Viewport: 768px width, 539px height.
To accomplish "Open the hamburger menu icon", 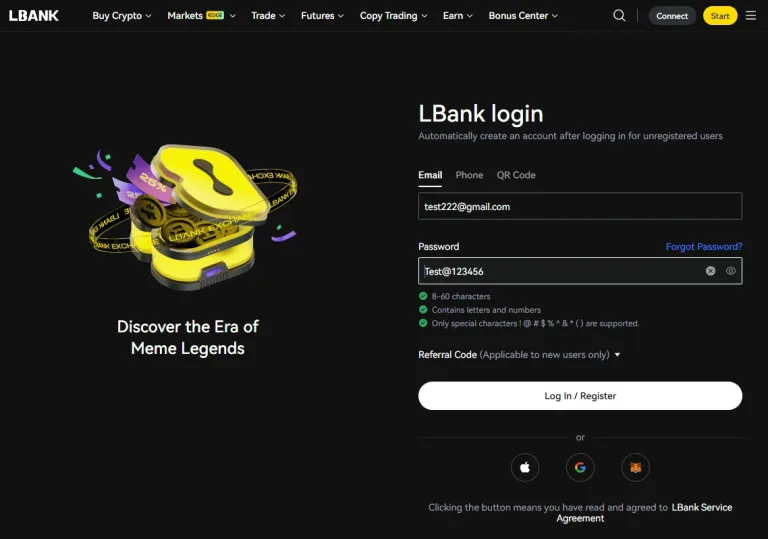I will click(751, 16).
